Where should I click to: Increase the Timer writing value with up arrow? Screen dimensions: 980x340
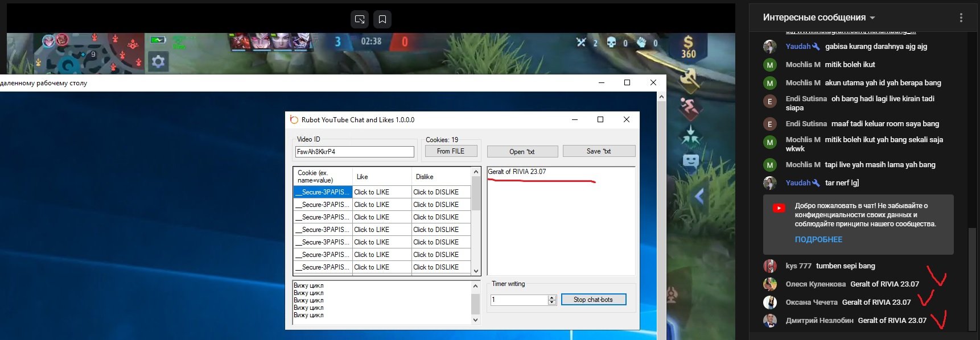coord(551,297)
